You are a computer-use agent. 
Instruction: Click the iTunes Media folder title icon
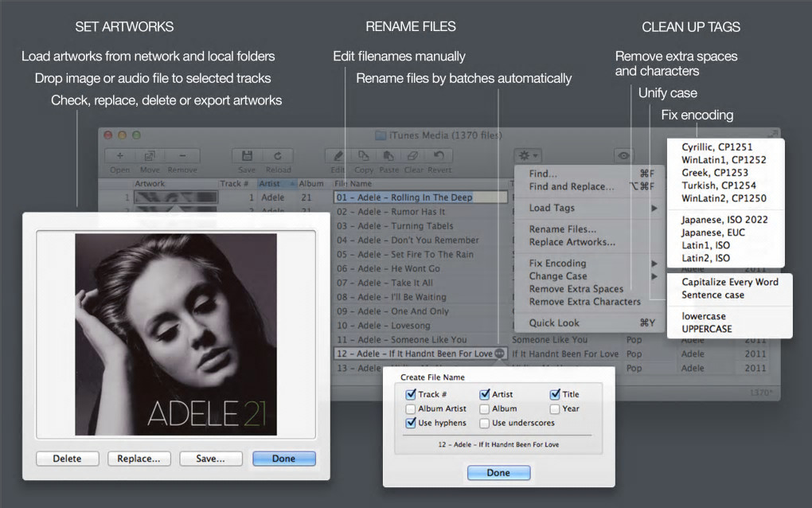point(381,135)
